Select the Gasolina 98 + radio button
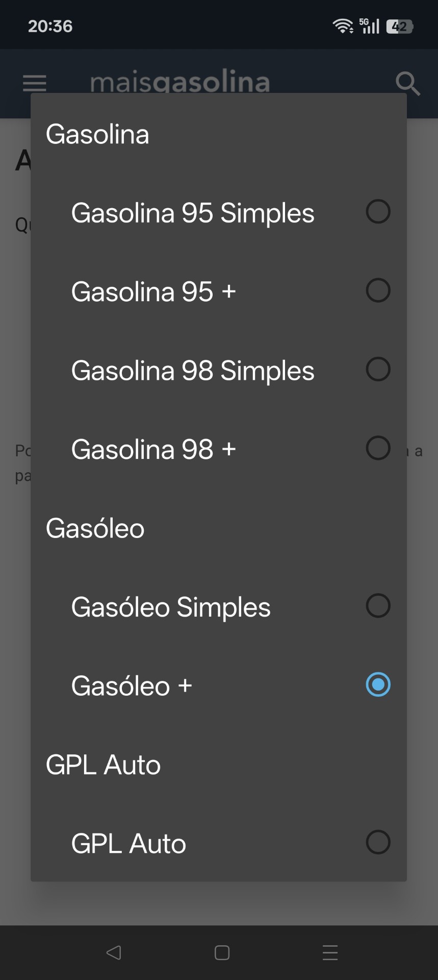Viewport: 438px width, 980px height. point(378,448)
